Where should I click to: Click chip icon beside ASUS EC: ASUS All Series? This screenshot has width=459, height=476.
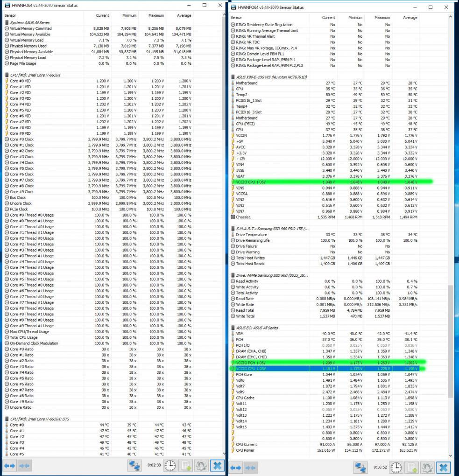(233, 328)
